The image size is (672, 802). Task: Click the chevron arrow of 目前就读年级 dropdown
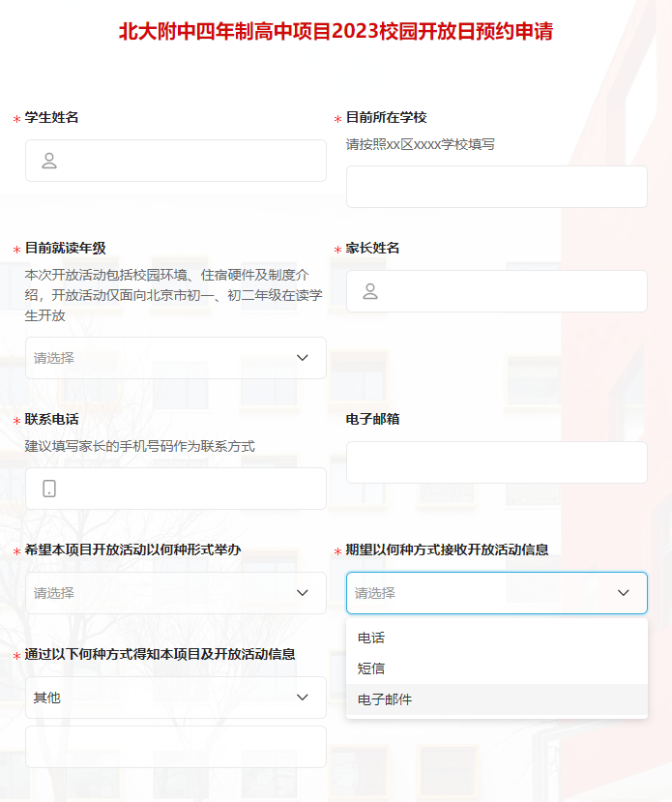click(x=303, y=358)
